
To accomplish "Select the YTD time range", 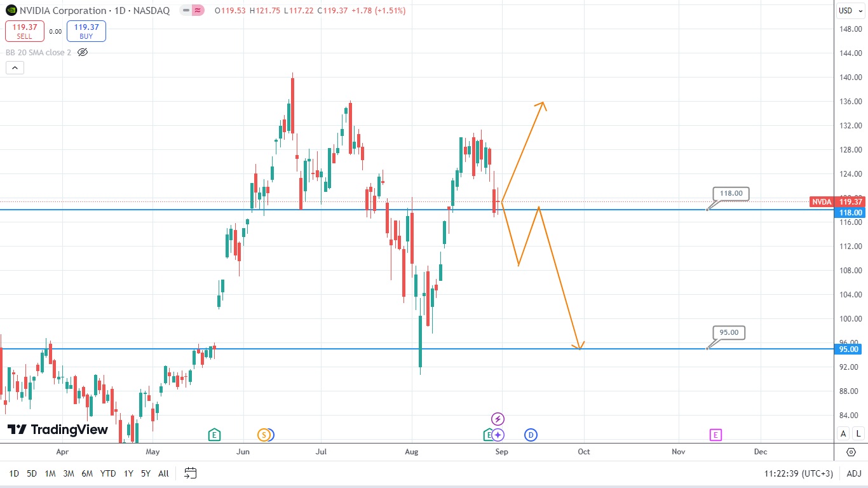I will pos(109,473).
